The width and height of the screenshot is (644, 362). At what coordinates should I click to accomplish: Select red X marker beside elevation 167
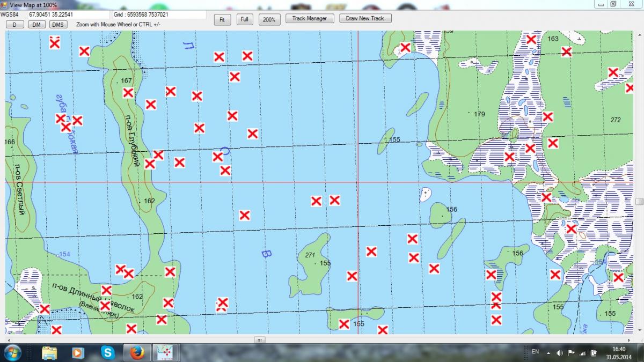128,93
